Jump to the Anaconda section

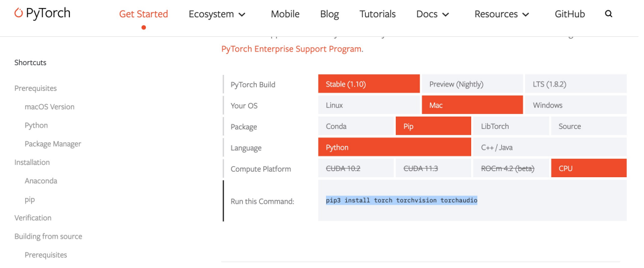(x=40, y=181)
